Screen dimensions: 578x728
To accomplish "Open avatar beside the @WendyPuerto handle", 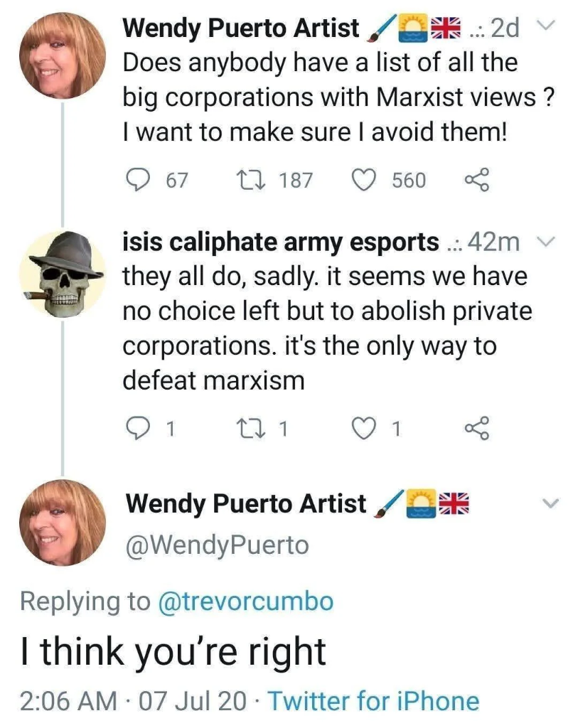I will [x=62, y=523].
